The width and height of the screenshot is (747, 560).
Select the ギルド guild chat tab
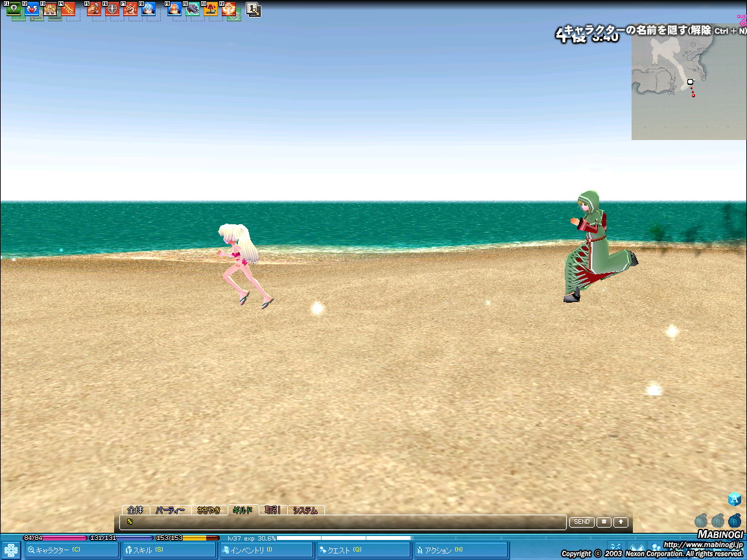coord(243,510)
